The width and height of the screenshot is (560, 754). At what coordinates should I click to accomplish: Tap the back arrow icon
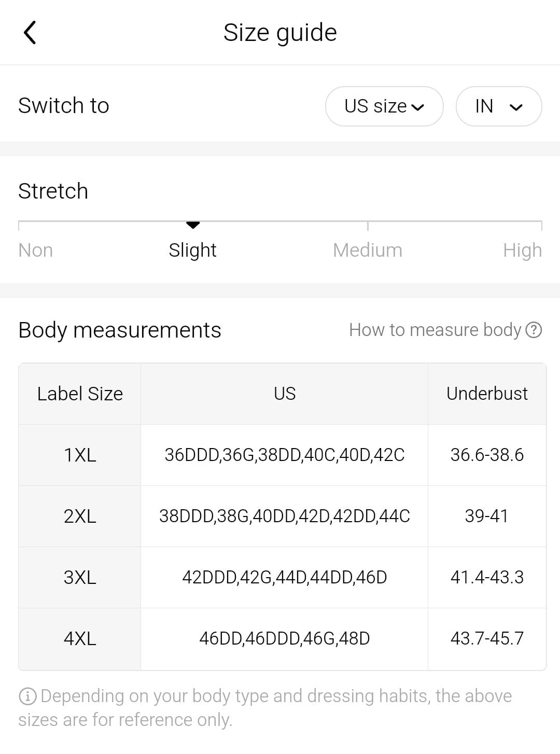(30, 33)
